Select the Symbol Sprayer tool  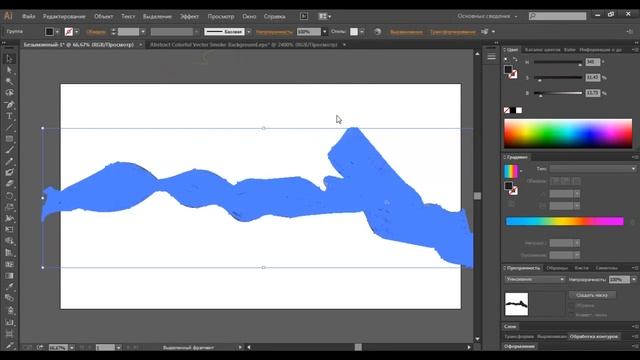pos(9,310)
